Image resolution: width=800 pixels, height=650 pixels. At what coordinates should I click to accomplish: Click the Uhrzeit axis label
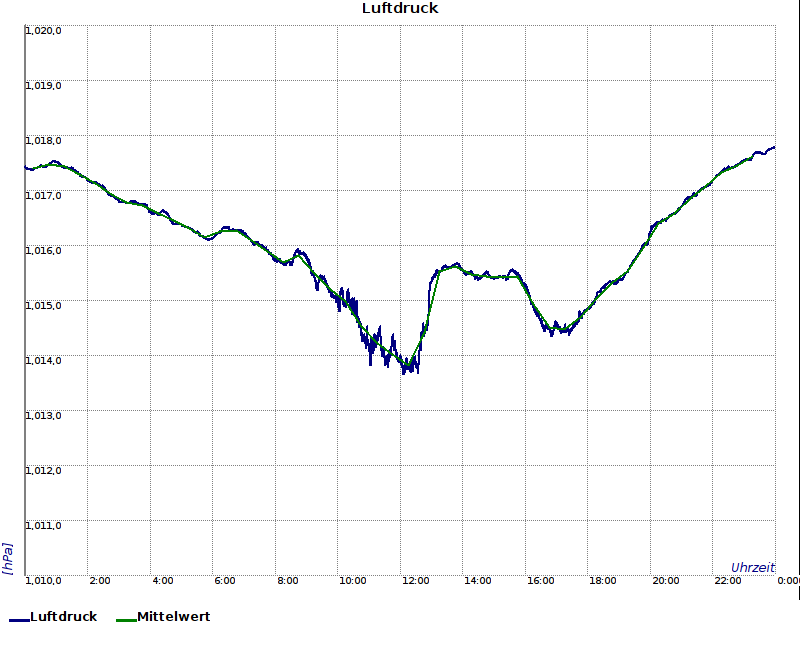click(x=753, y=568)
